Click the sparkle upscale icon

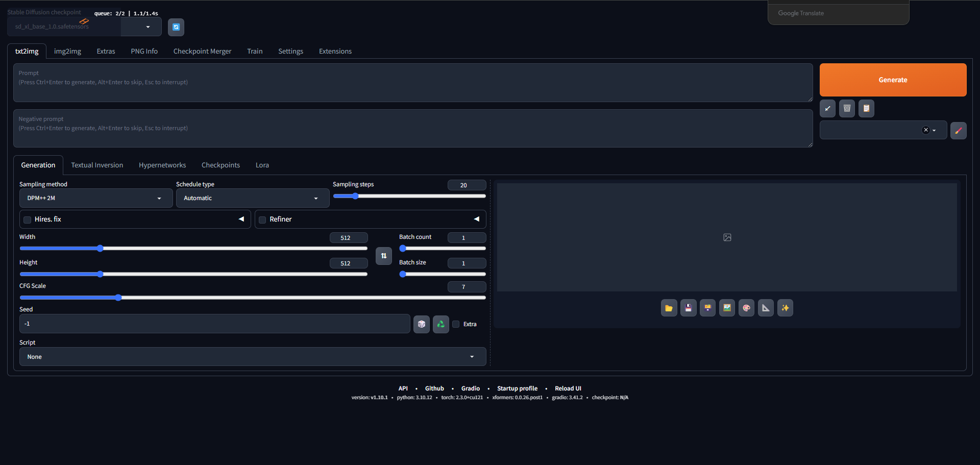click(785, 308)
